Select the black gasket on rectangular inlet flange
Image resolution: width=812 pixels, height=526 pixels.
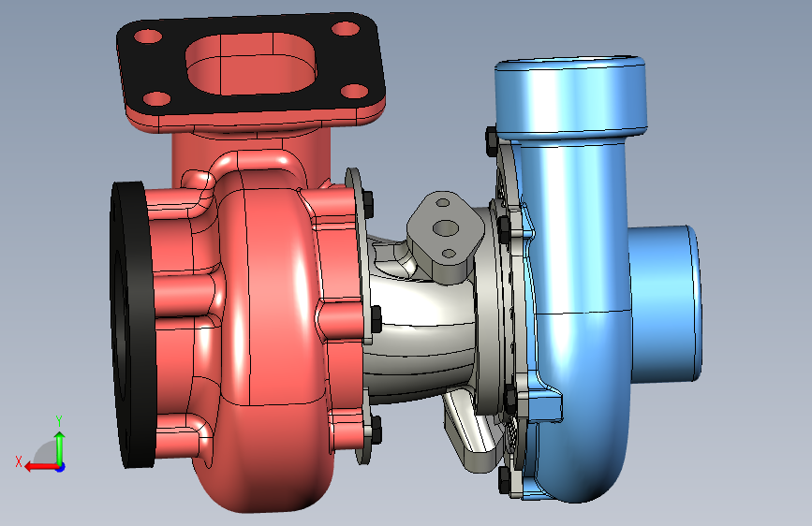(251, 64)
